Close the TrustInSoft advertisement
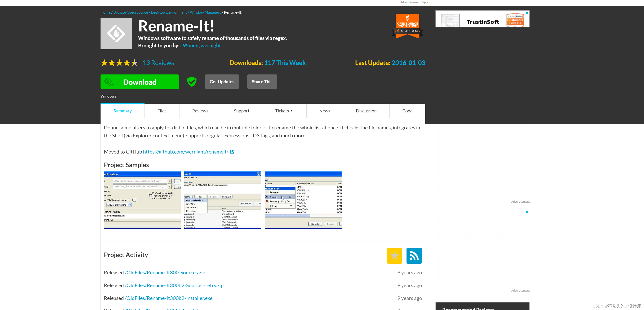This screenshot has width=644, height=310. pos(527,13)
